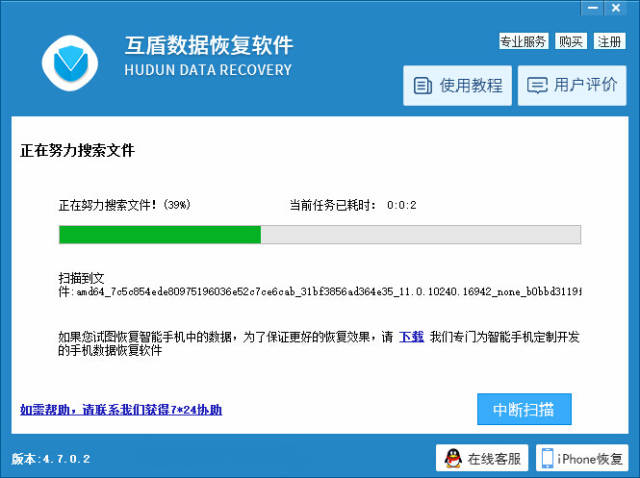The width and height of the screenshot is (640, 478).
Task: Click the 当前任务已耗时 label
Action: (x=332, y=205)
